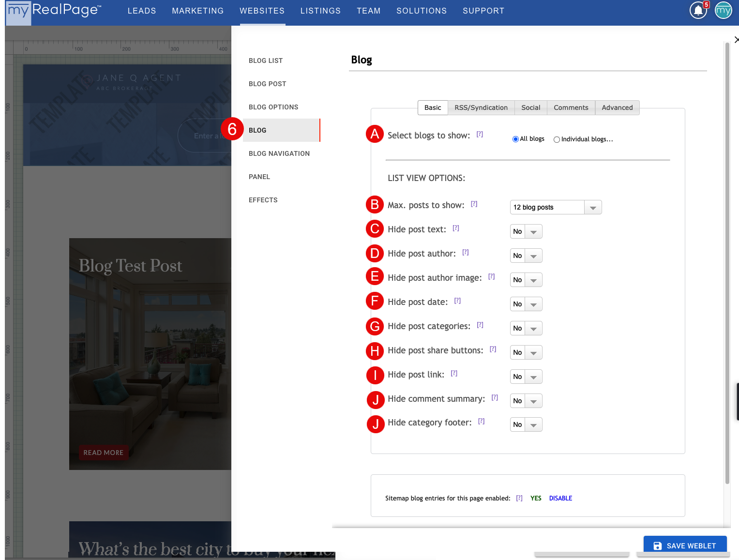739x560 pixels.
Task: Click the JANE Q AGENT header text
Action: pyautogui.click(x=138, y=78)
